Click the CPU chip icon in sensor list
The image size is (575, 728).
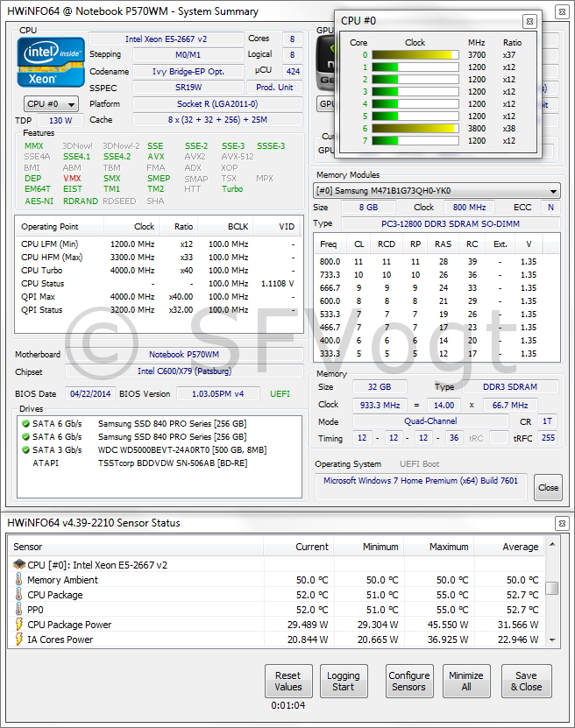coord(19,564)
